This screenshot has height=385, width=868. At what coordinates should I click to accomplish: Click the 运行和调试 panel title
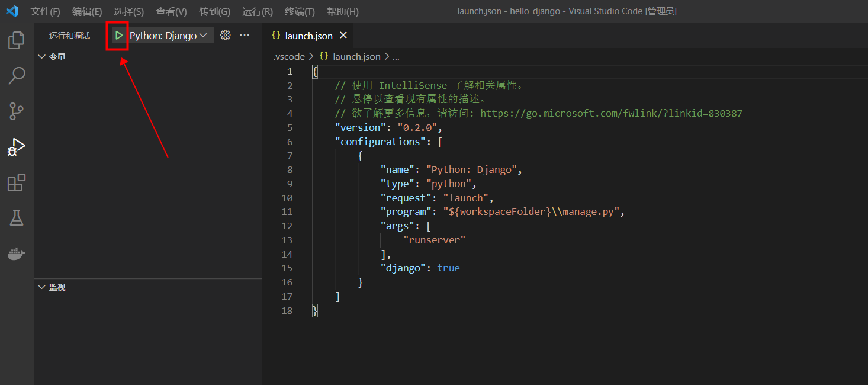pos(69,36)
